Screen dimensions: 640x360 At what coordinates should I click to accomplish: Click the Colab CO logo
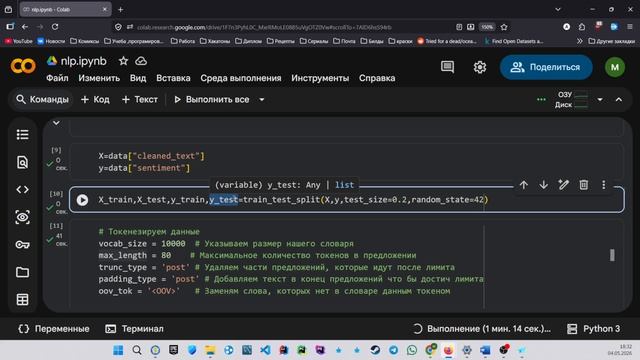click(x=23, y=66)
